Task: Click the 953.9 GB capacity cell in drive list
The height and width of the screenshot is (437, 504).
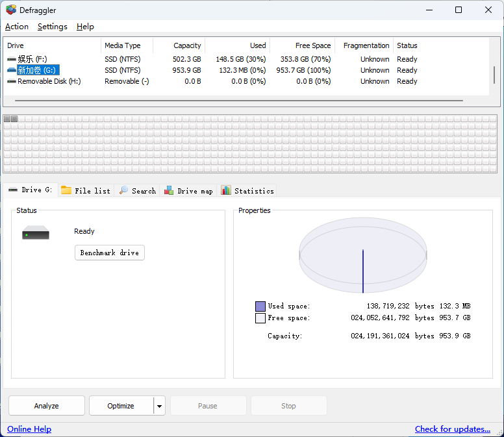Action: (187, 70)
